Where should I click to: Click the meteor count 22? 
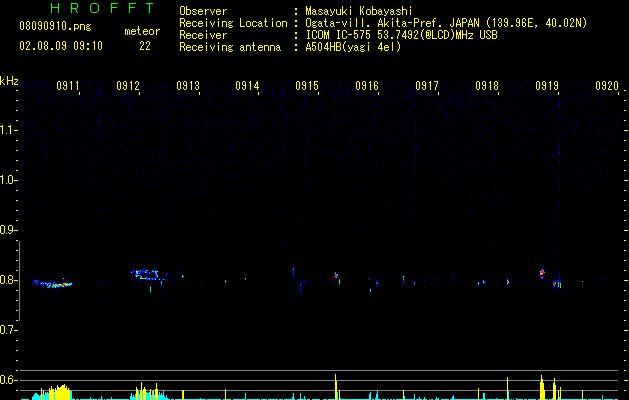(145, 46)
